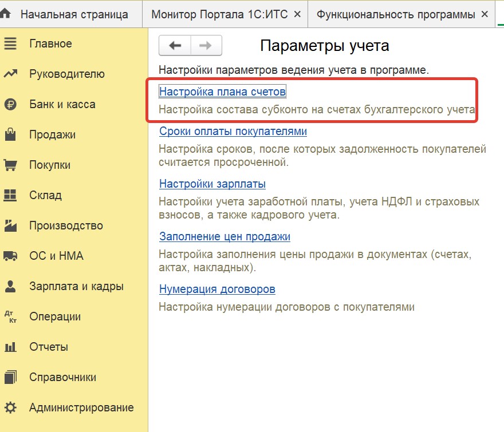Open Сроки оплаты покупателями link
Image resolution: width=504 pixels, height=432 pixels.
coord(233,131)
